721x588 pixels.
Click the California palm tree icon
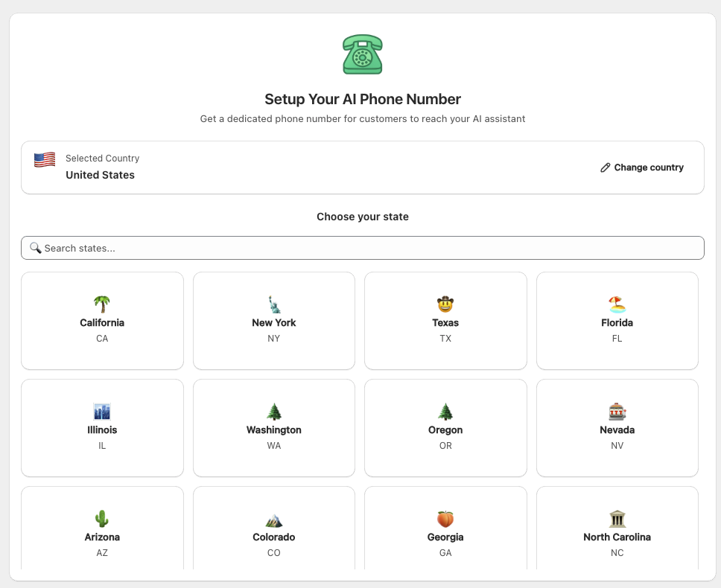(x=102, y=304)
